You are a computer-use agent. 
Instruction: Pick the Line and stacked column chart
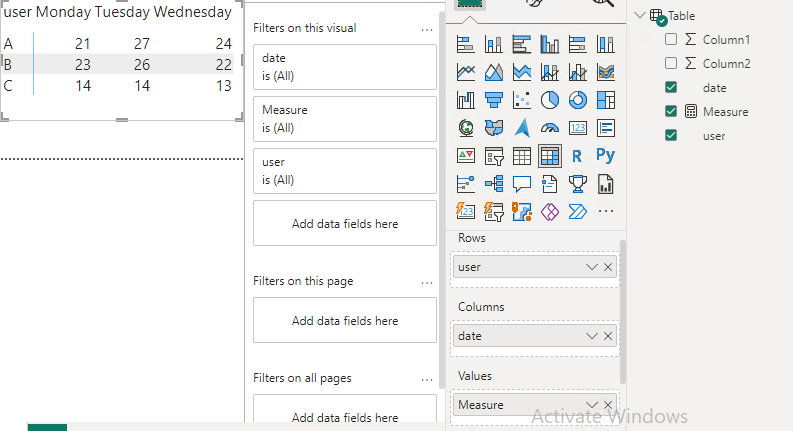tap(550, 72)
